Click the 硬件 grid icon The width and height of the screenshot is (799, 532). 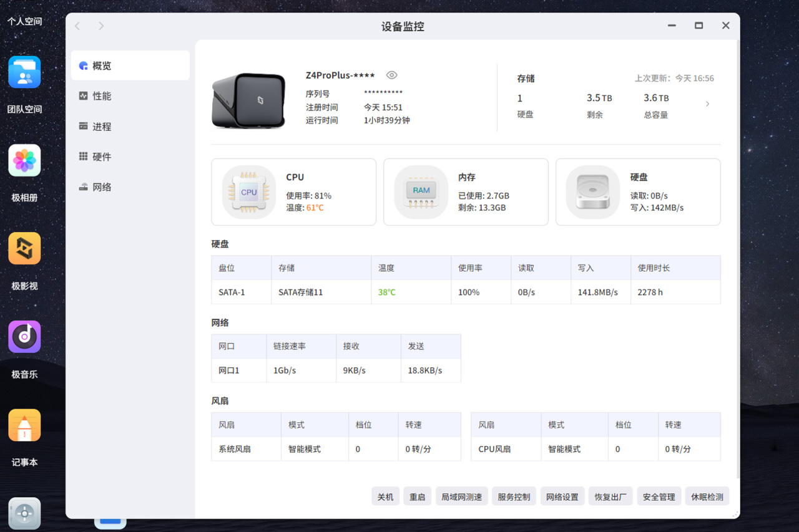[83, 157]
